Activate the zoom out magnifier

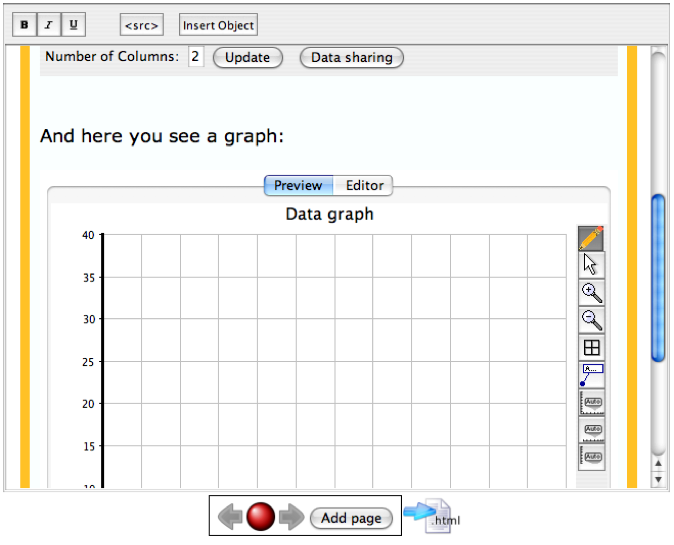point(591,320)
